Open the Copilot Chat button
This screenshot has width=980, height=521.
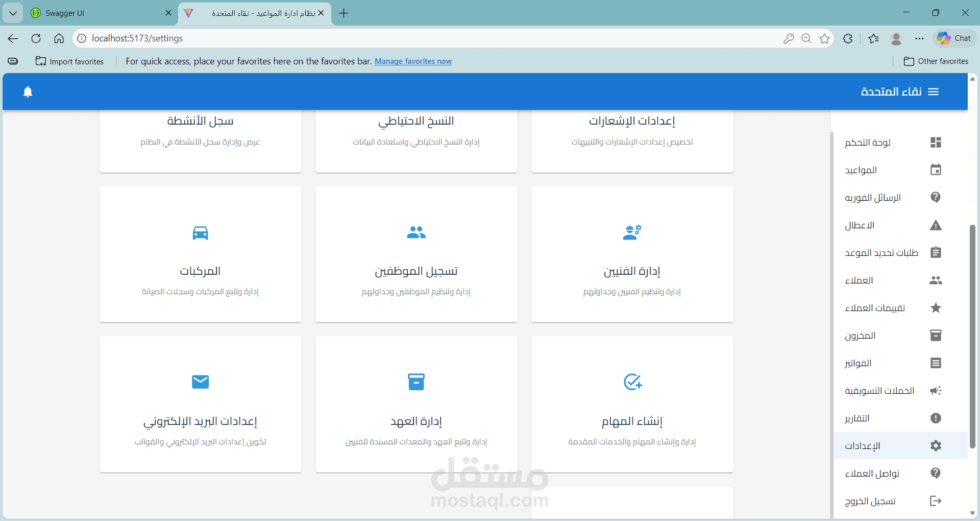954,38
